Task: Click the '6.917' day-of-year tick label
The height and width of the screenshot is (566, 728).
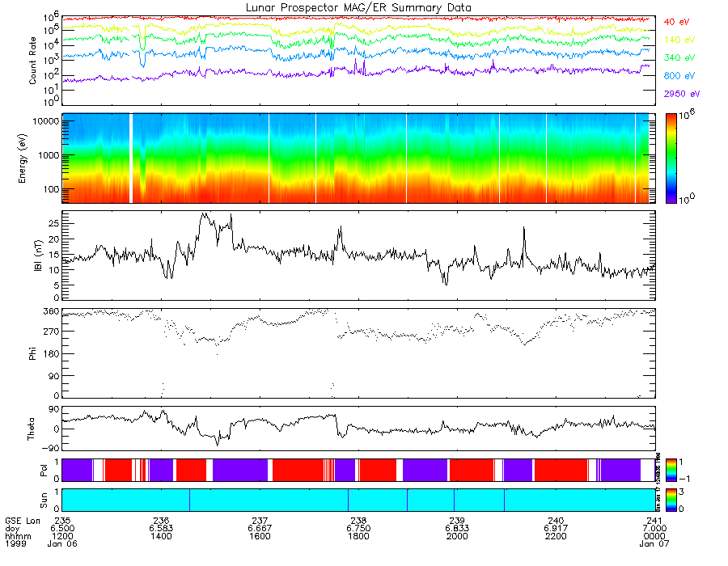Action: (556, 529)
